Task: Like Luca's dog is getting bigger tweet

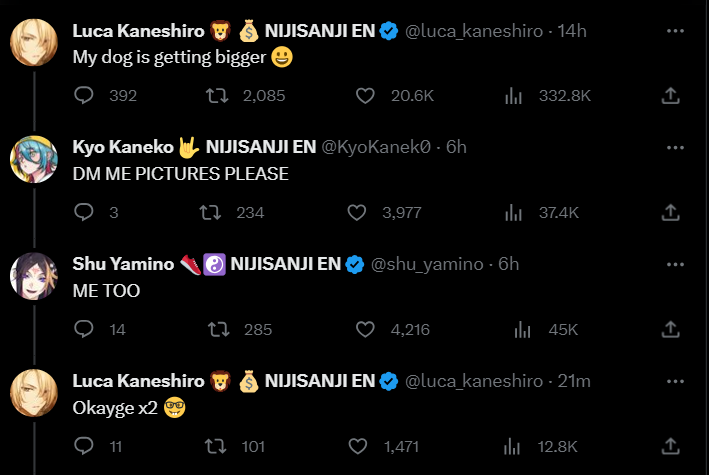Action: pos(365,96)
